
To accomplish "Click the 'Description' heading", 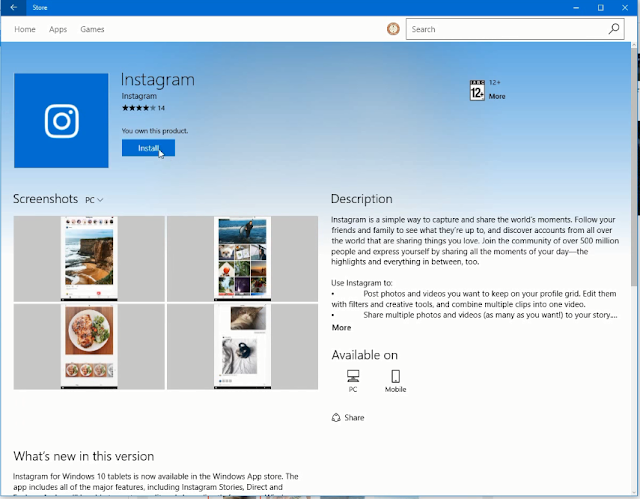I will (x=362, y=199).
